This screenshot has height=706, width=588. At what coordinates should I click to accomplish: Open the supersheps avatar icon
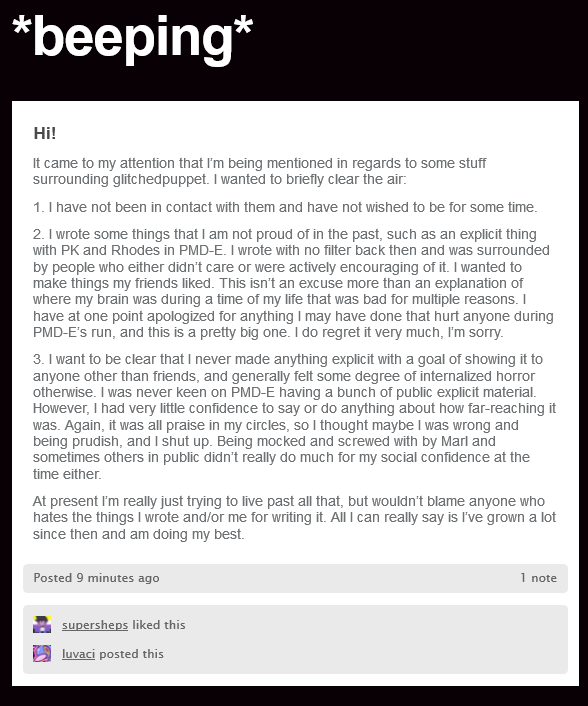[42, 625]
